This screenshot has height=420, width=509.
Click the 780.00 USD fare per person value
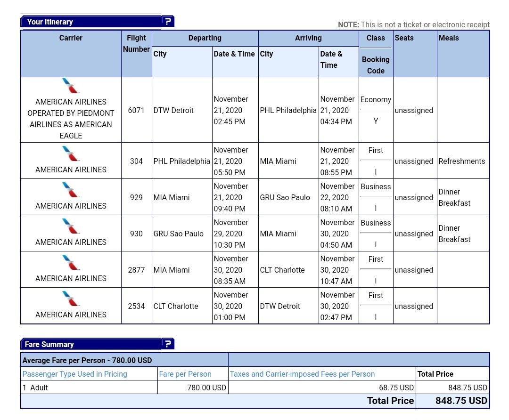click(206, 388)
